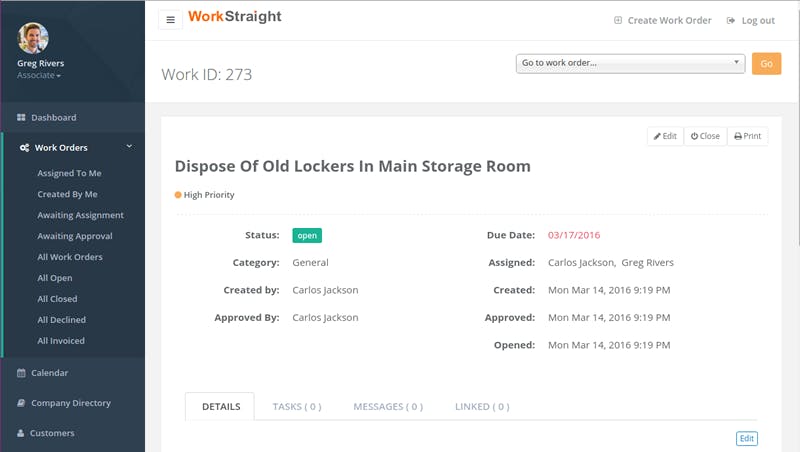The height and width of the screenshot is (452, 800).
Task: Open Dashboard from the sidebar
Action: 53,117
